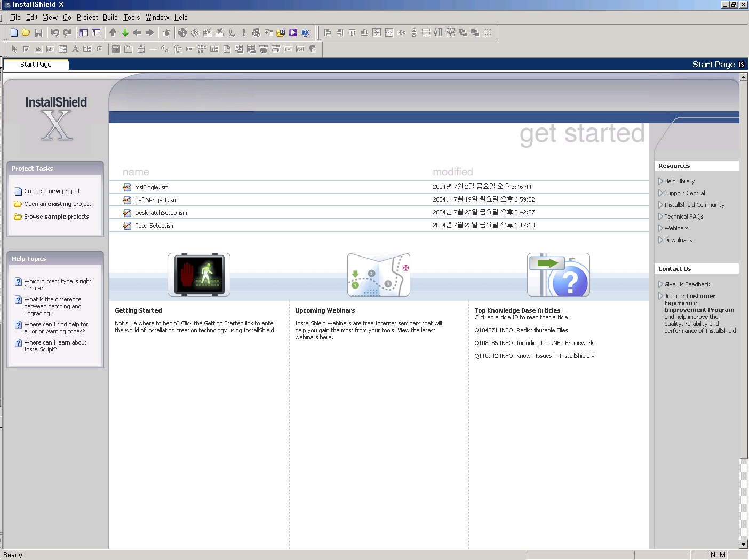749x560 pixels.
Task: Open InstallShield Community resource link
Action: coord(694,205)
